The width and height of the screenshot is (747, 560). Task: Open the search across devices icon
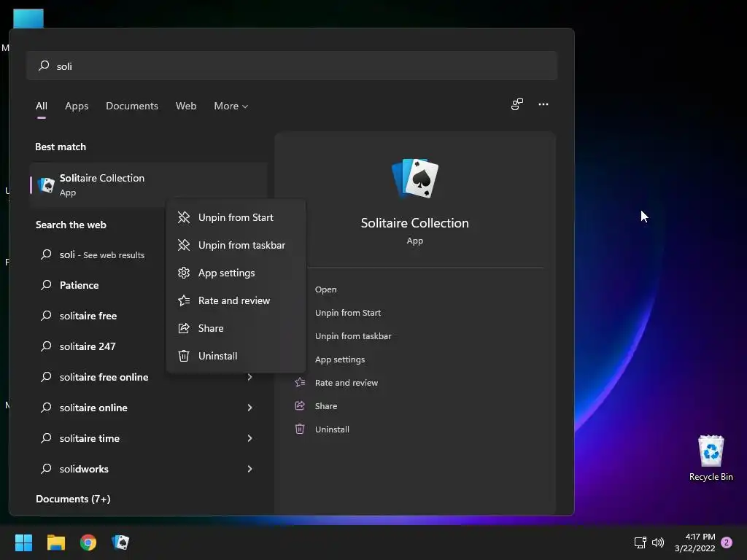(517, 104)
